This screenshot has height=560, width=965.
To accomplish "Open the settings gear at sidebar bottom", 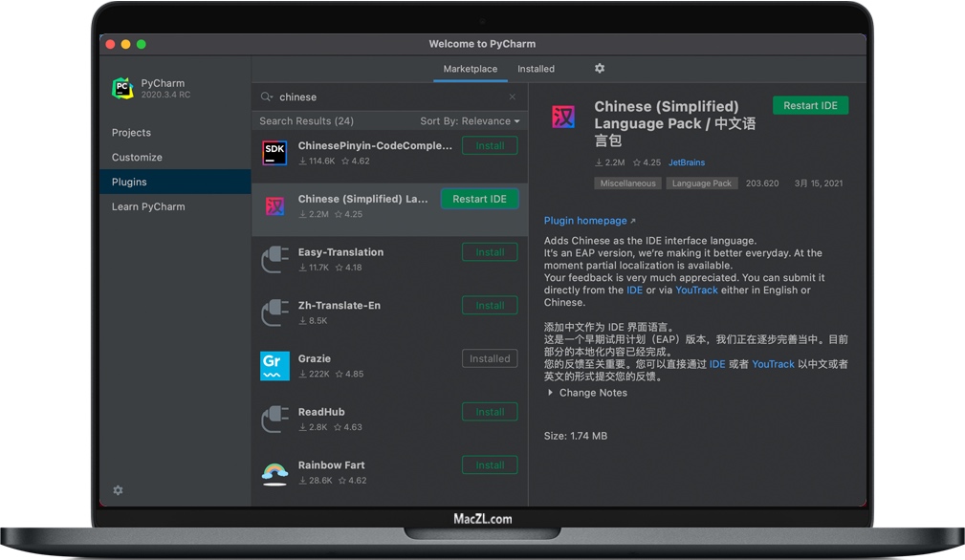I will (x=119, y=490).
